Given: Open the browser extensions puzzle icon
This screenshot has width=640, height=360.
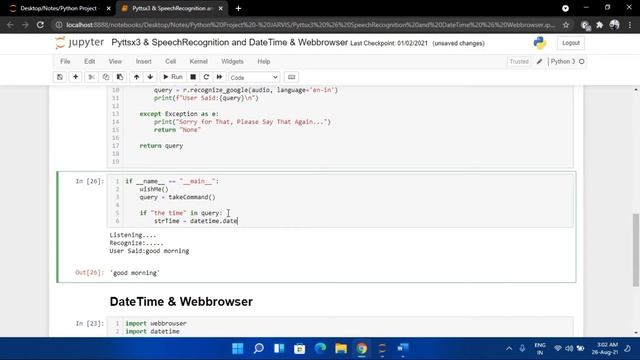Looking at the screenshot, I should (600, 25).
